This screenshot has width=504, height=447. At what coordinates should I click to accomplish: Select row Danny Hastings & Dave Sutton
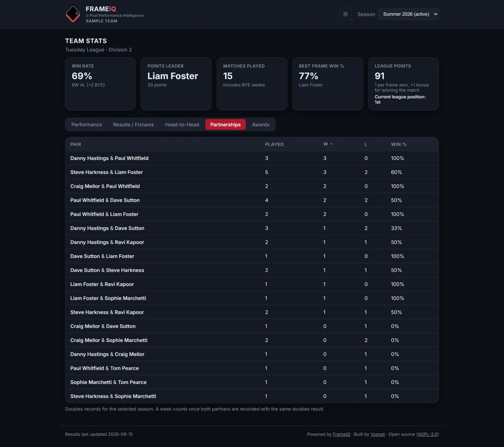[x=252, y=228]
